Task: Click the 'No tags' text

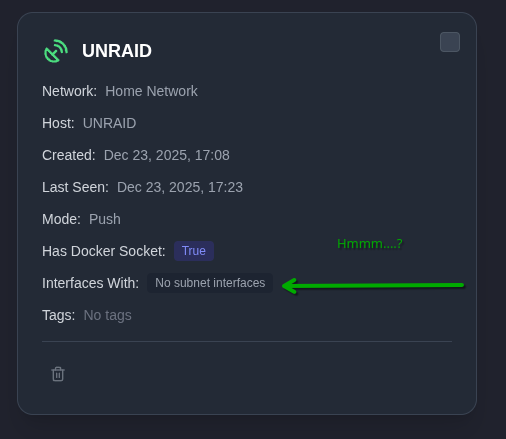Action: click(107, 315)
